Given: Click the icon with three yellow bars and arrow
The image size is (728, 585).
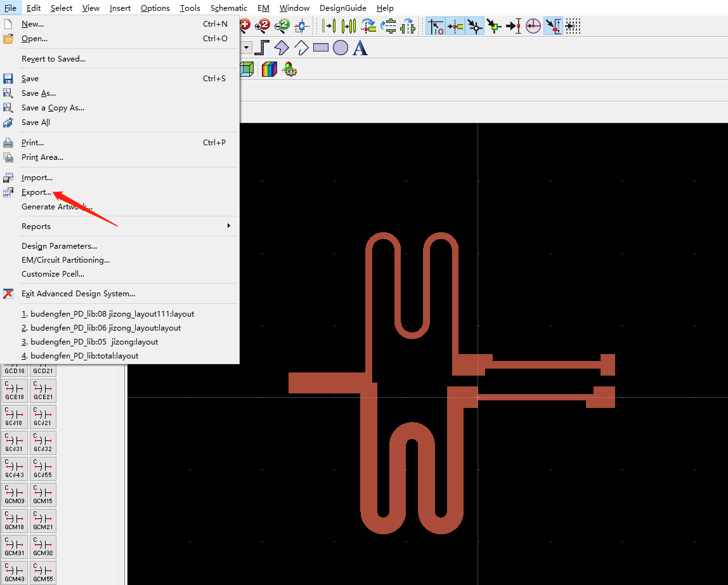Looking at the screenshot, I should [349, 26].
